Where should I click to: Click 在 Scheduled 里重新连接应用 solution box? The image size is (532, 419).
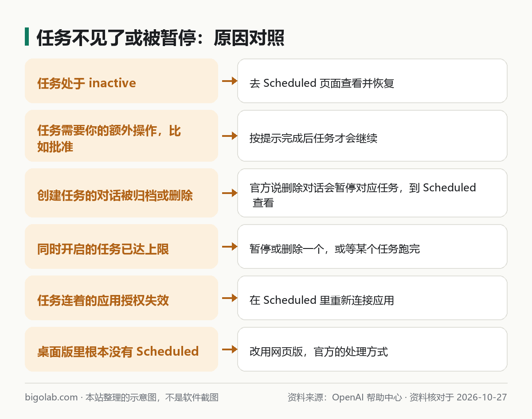[372, 298]
